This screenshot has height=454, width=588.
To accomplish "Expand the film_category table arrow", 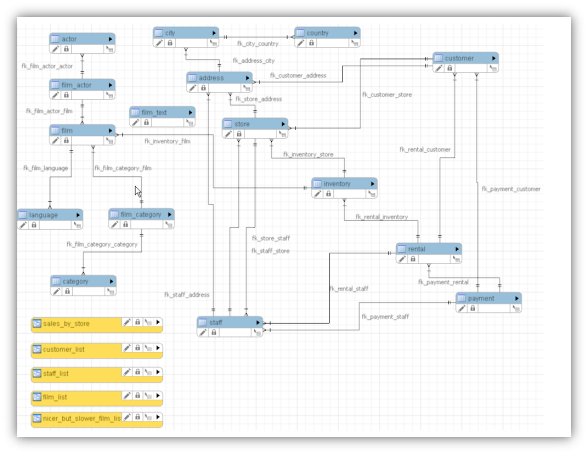I will (x=170, y=214).
